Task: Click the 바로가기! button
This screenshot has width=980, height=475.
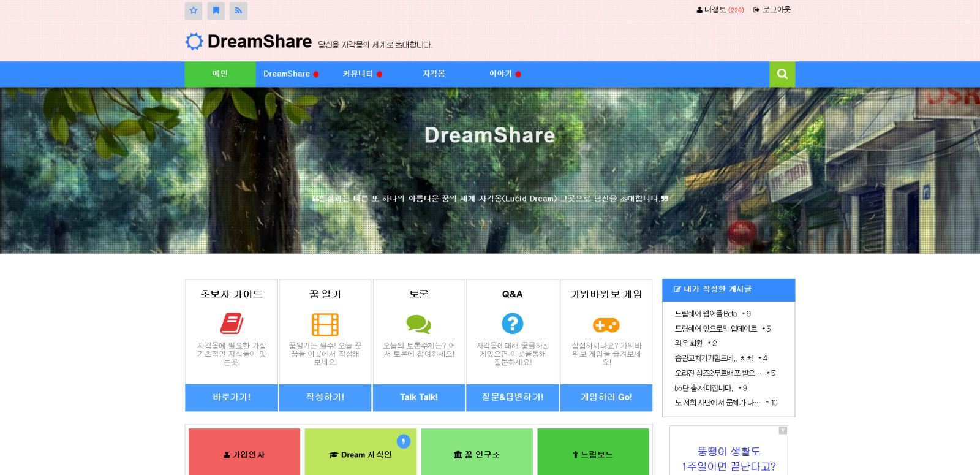Action: [x=232, y=397]
